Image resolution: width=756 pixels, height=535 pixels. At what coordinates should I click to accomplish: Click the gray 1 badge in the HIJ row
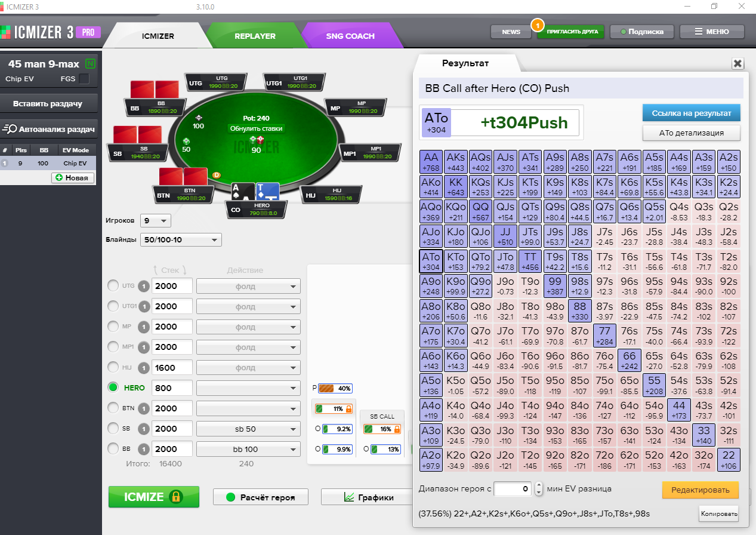tap(144, 368)
